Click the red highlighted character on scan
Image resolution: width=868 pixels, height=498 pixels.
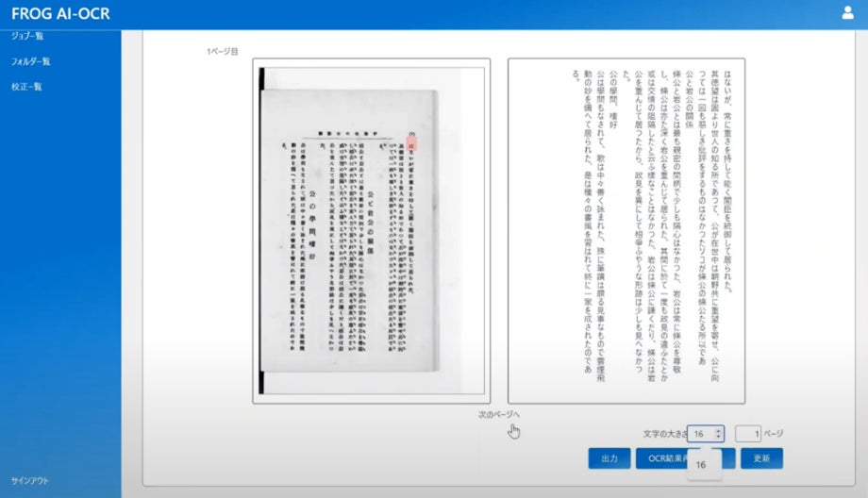click(410, 144)
